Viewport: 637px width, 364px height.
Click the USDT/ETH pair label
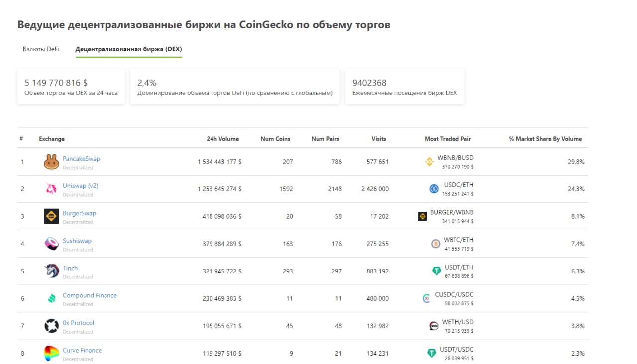(459, 267)
